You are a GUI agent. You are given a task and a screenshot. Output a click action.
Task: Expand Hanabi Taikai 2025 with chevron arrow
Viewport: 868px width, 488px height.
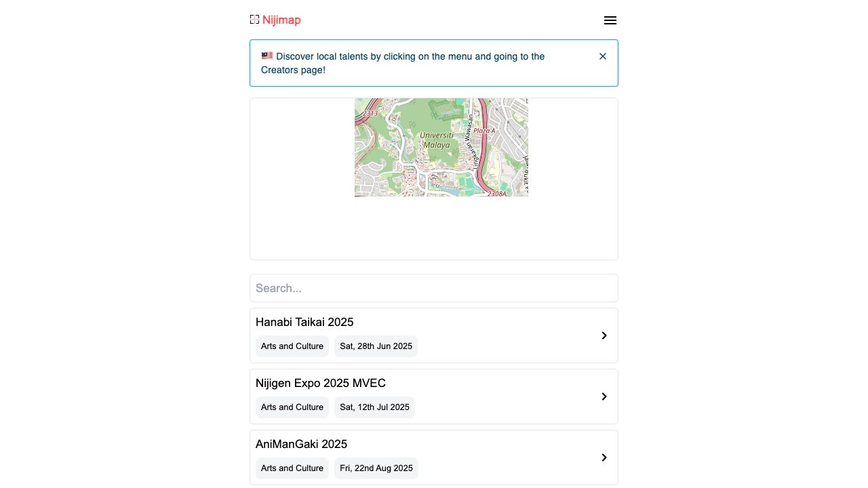coord(604,335)
